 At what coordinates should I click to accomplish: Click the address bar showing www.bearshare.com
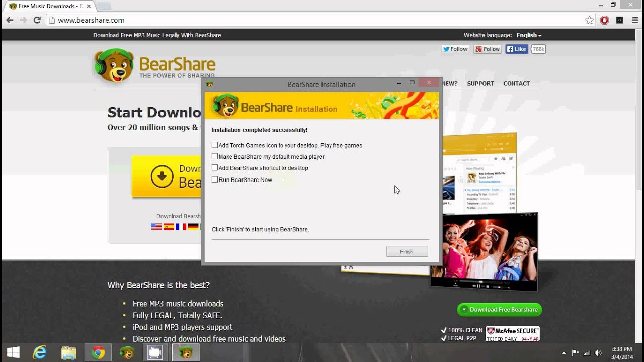pos(320,20)
